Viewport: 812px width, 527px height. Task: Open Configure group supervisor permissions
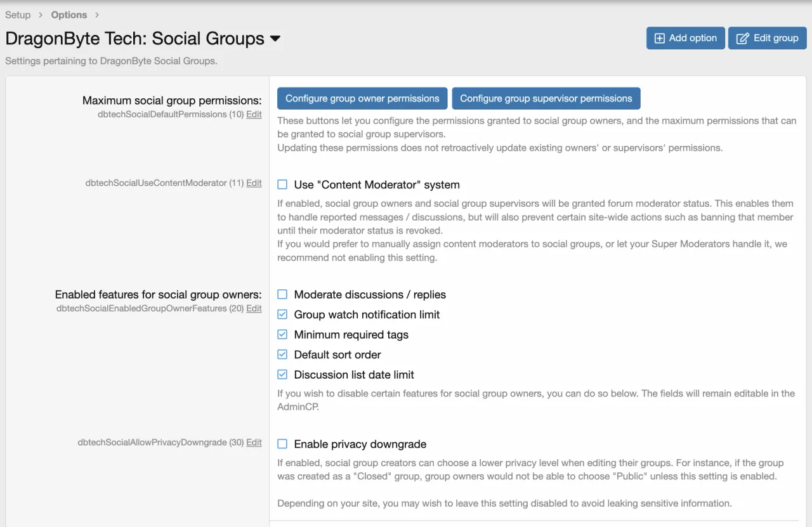[x=546, y=98]
